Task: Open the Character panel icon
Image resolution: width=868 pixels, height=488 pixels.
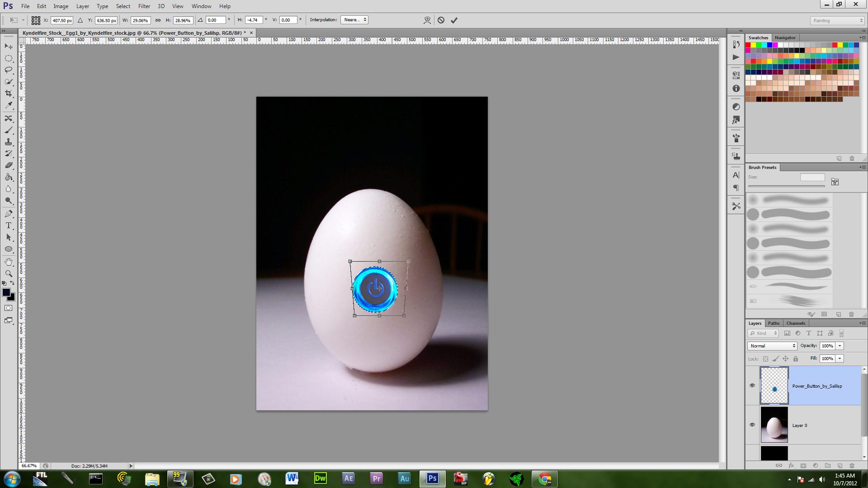Action: point(736,175)
